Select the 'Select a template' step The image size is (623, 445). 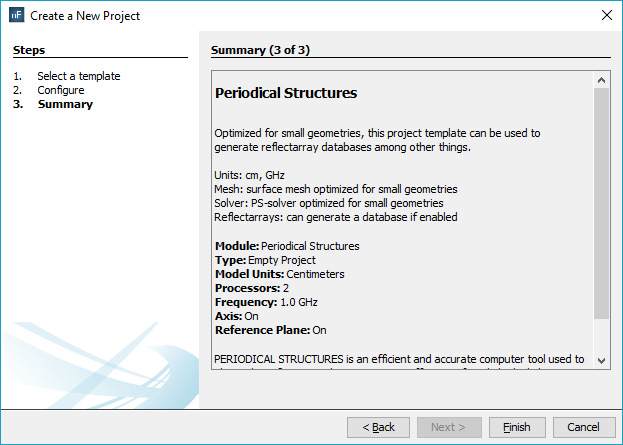(78, 76)
